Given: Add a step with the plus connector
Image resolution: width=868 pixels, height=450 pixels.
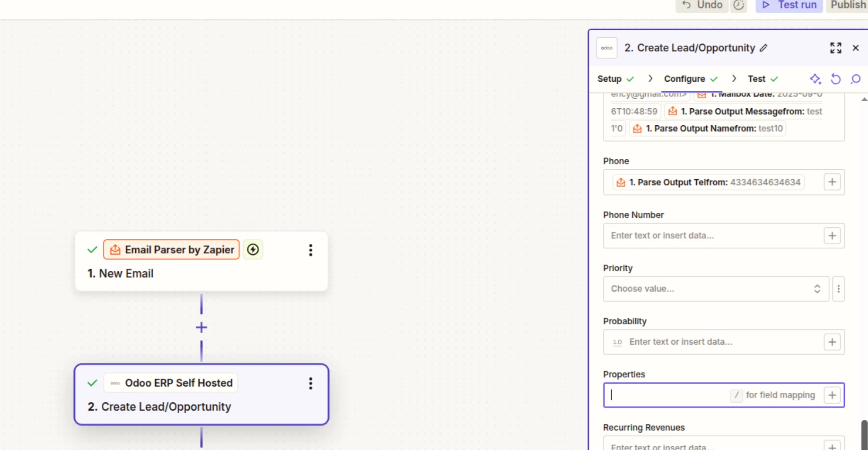Looking at the screenshot, I should [202, 327].
